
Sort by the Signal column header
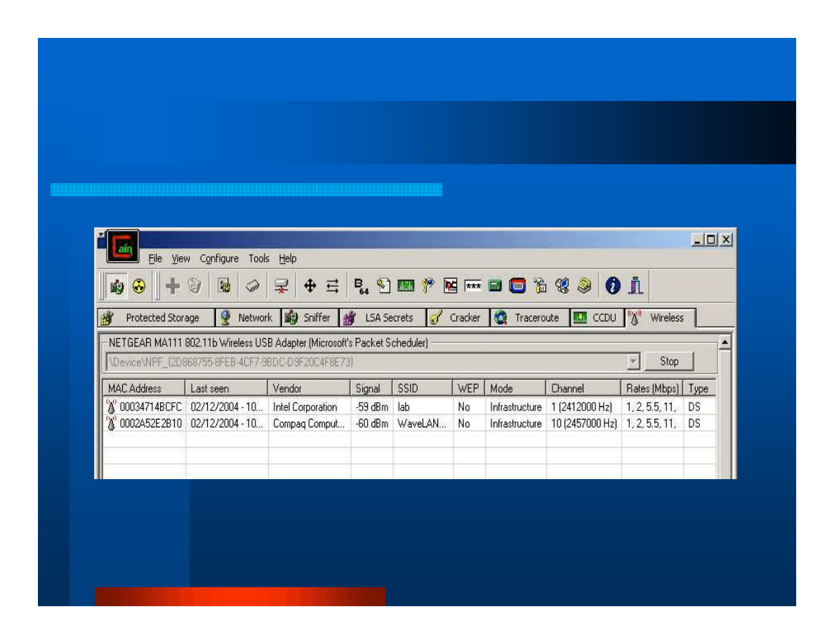coord(370,389)
